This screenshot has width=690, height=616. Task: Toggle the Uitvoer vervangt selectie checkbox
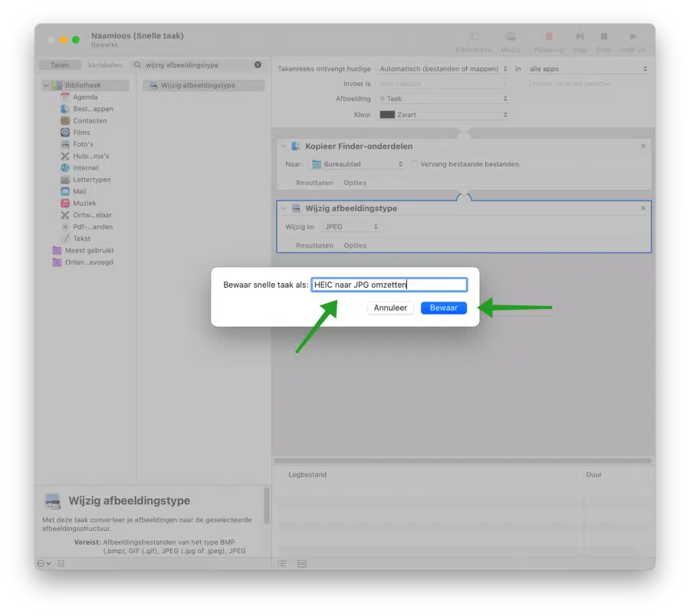coord(523,84)
